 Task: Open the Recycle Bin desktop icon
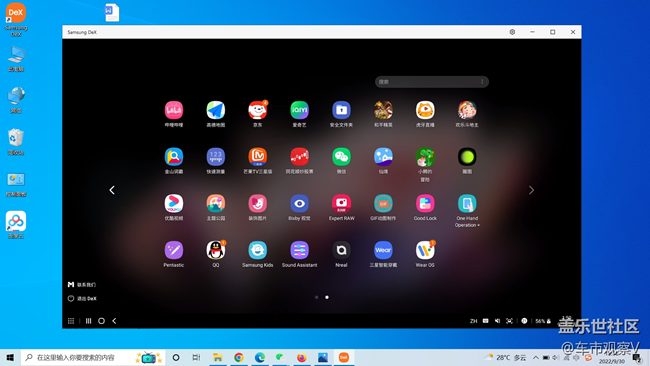(16, 142)
